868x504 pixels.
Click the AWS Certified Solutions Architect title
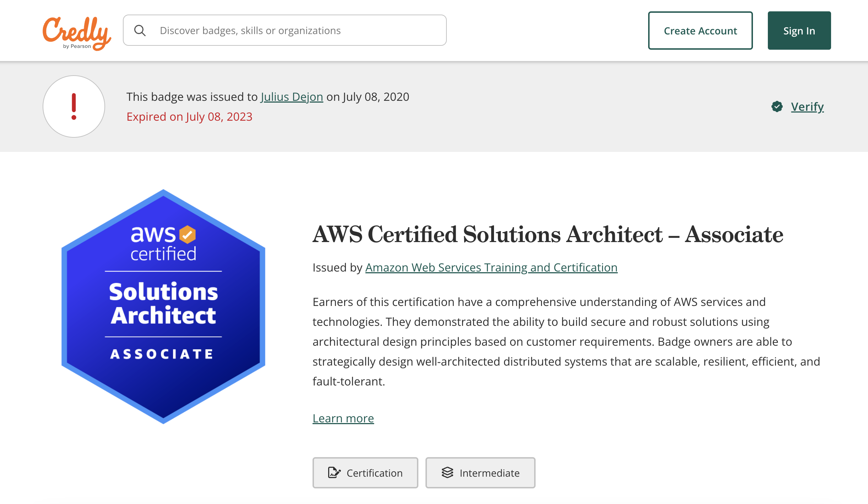[547, 234]
